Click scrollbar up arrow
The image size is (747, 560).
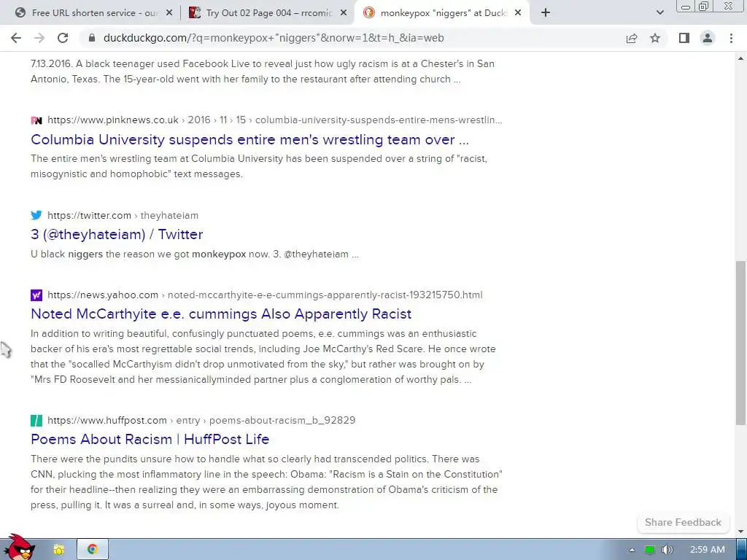[740, 59]
